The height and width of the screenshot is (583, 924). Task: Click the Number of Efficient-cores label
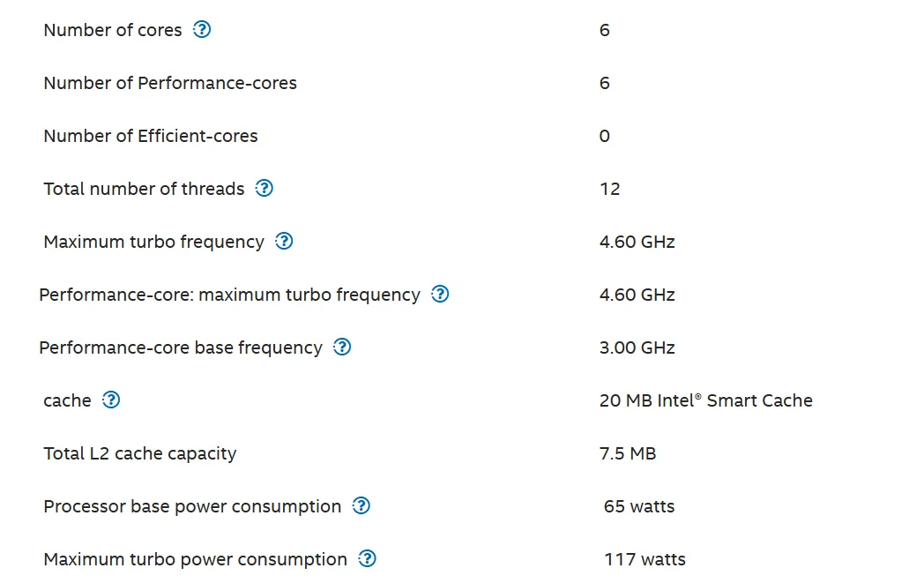tap(151, 136)
